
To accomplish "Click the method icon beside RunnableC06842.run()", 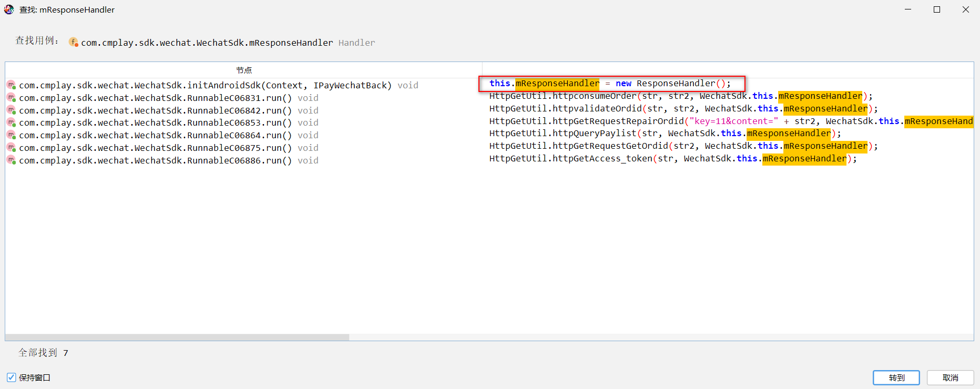I will click(11, 110).
